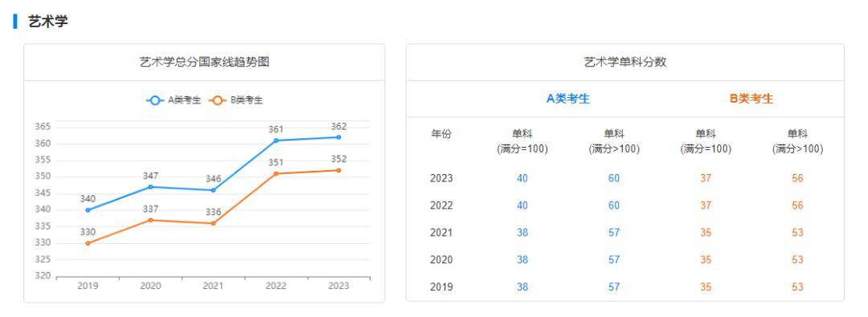Image resolution: width=868 pixels, height=317 pixels.
Task: Click the 2023 A类 data point 362
Action: click(339, 137)
